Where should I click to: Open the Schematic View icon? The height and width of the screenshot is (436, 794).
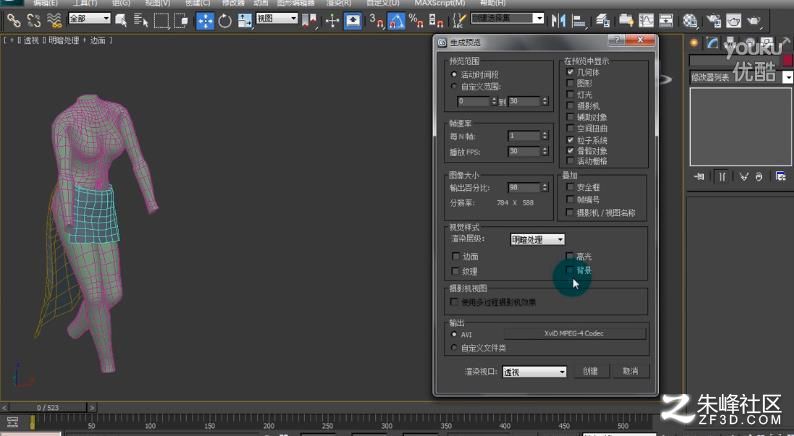[x=666, y=21]
